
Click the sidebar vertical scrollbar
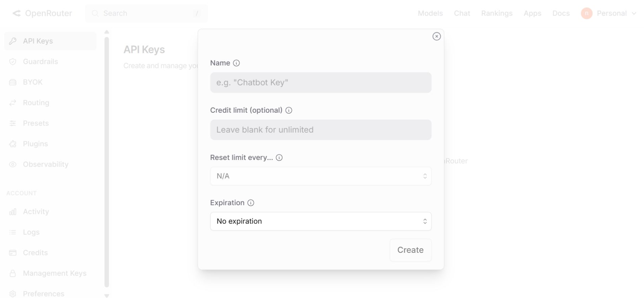pyautogui.click(x=107, y=162)
